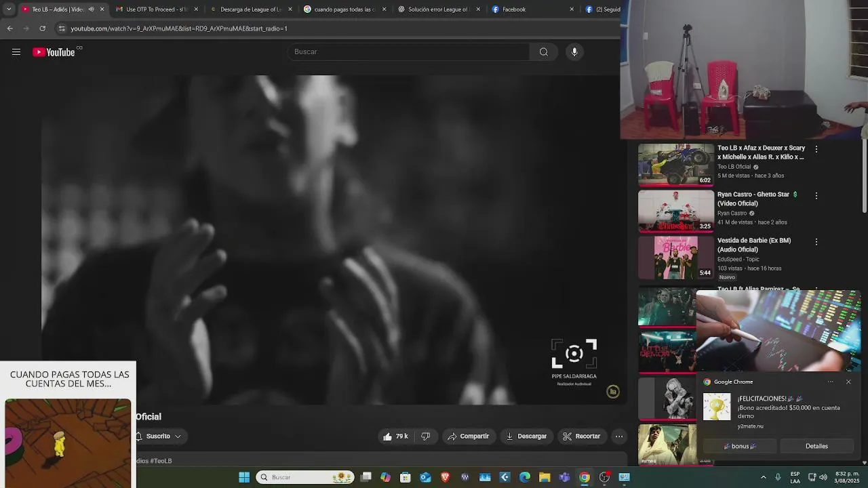Click the bonus button in the notification
868x488 pixels.
tap(739, 446)
